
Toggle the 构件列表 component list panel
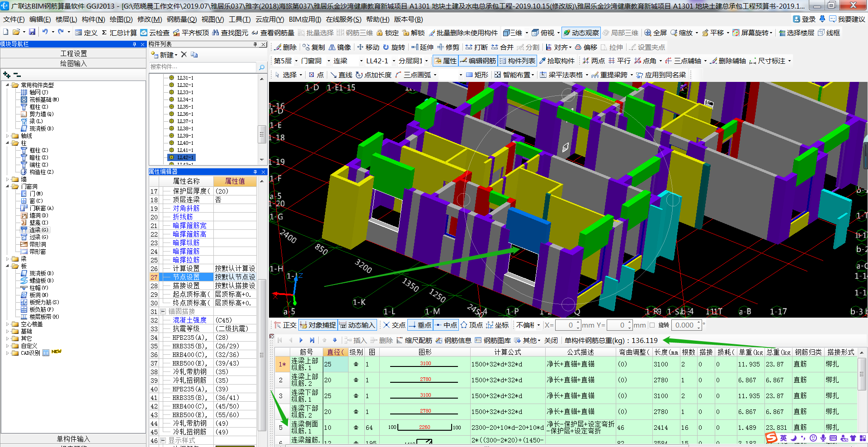(517, 61)
